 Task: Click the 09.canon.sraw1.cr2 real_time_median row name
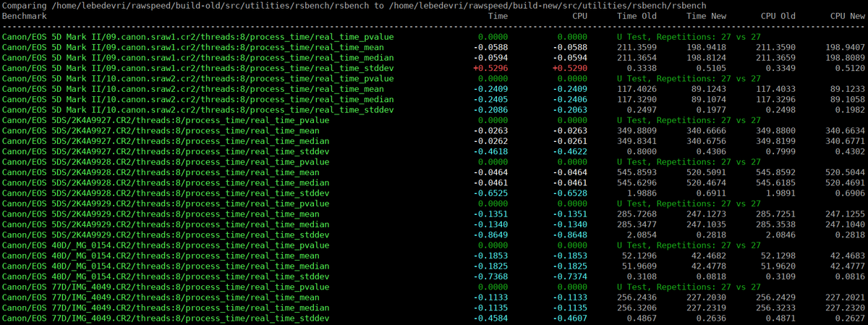click(x=199, y=57)
